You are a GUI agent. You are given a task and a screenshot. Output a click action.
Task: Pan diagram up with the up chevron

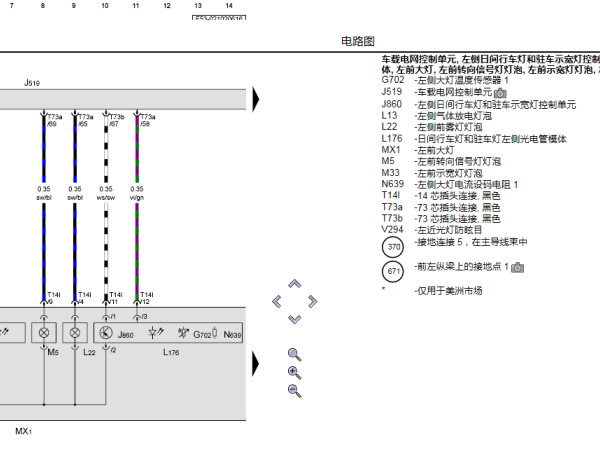pos(295,284)
